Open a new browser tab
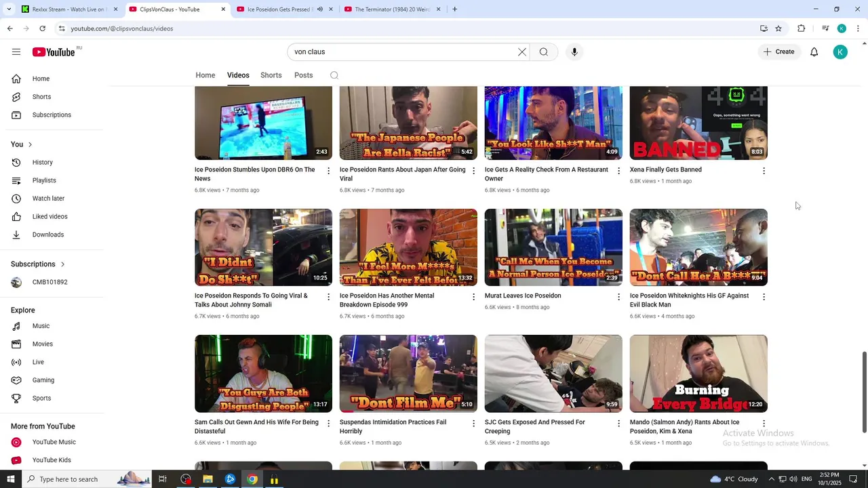 (454, 9)
